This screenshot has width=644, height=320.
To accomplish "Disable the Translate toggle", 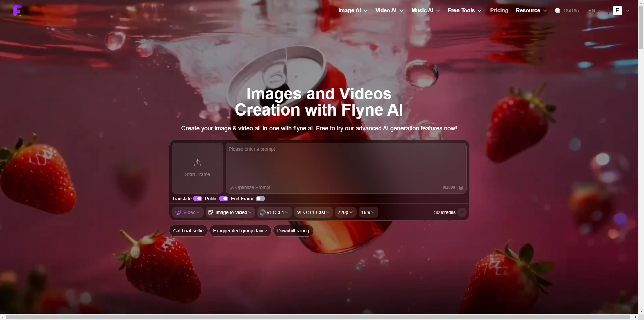I will click(198, 199).
